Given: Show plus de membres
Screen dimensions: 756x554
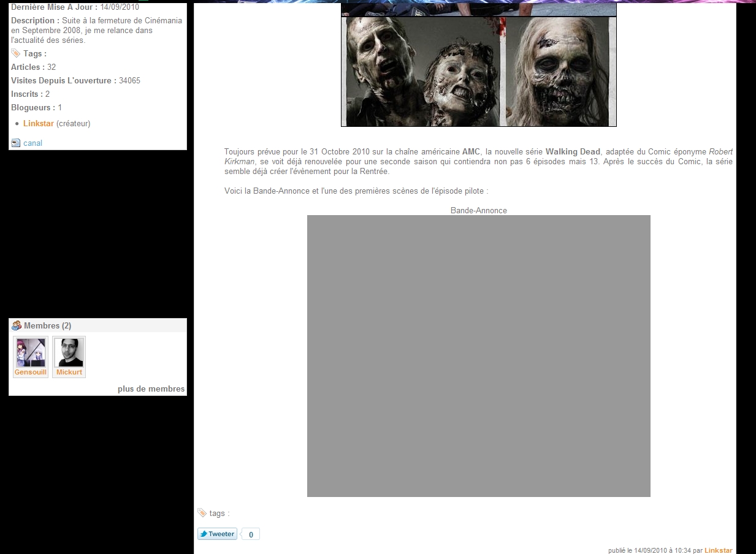Looking at the screenshot, I should [x=151, y=389].
